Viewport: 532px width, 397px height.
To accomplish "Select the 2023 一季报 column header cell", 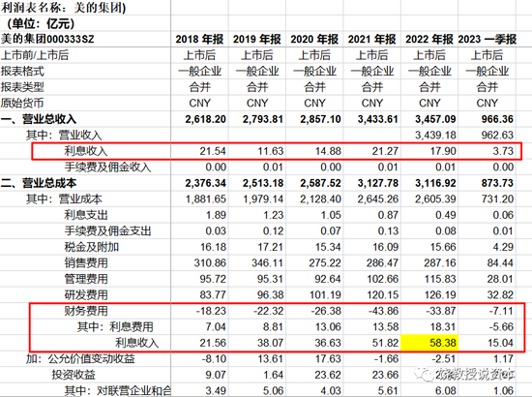I will [487, 40].
